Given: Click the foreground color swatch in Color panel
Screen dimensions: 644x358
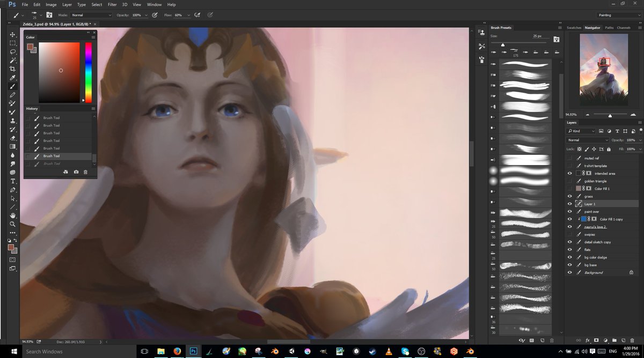Looking at the screenshot, I should click(30, 47).
